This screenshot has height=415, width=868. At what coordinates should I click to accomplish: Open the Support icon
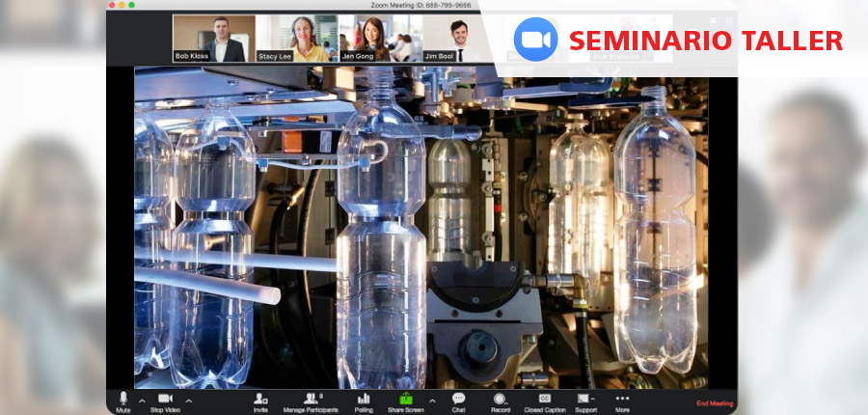click(x=584, y=400)
